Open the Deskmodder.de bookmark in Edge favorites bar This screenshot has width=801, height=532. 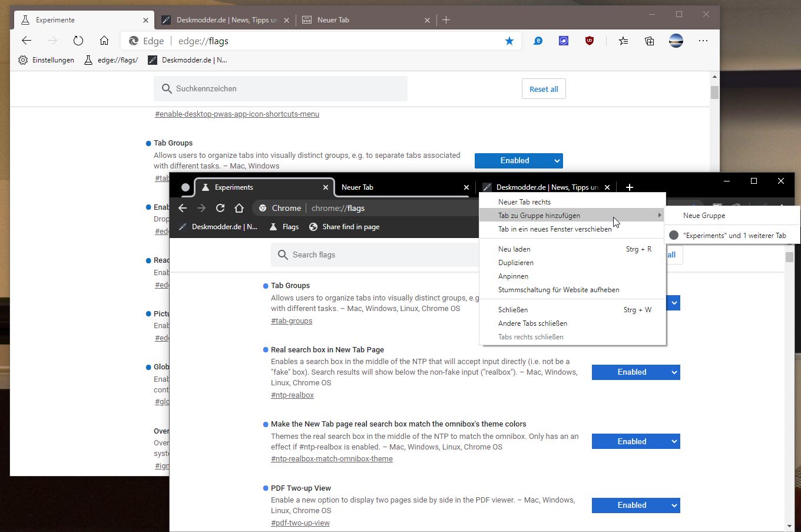(x=187, y=60)
